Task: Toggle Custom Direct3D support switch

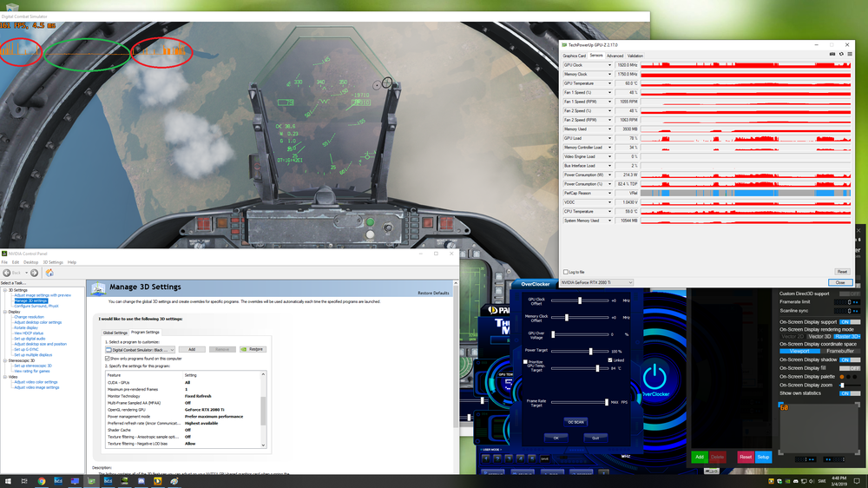Action: [x=850, y=293]
